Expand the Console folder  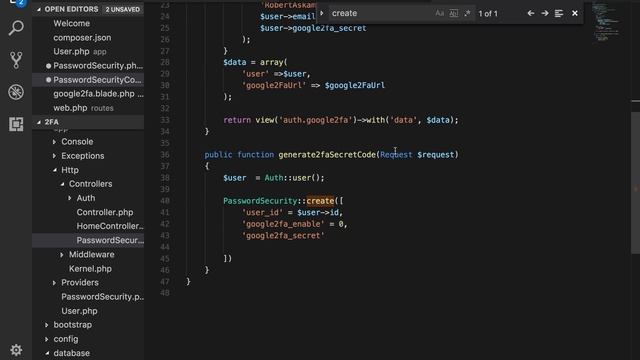(54, 142)
